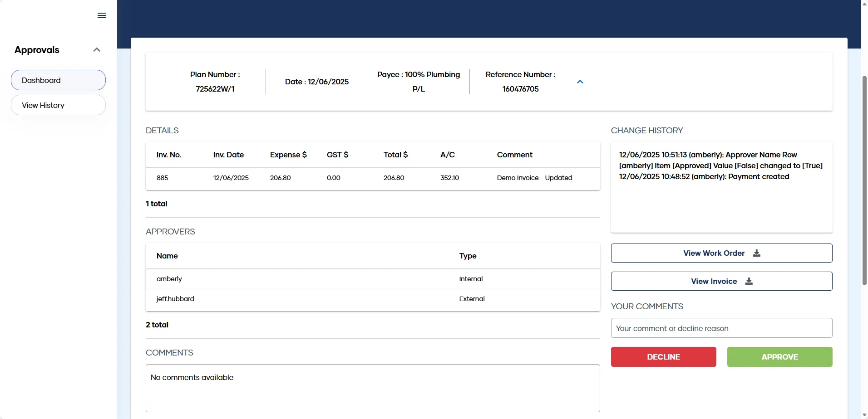This screenshot has height=419, width=868.
Task: Select the 352.10 account cell
Action: point(449,178)
